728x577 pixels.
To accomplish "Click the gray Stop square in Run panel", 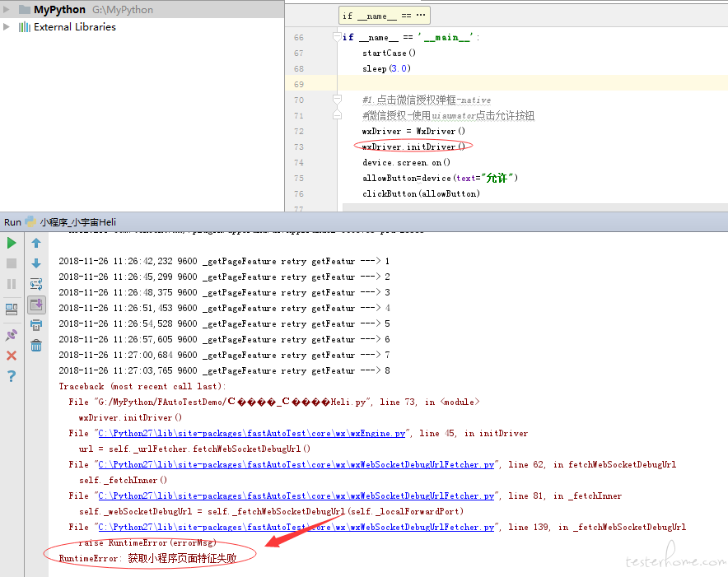I will point(12,263).
